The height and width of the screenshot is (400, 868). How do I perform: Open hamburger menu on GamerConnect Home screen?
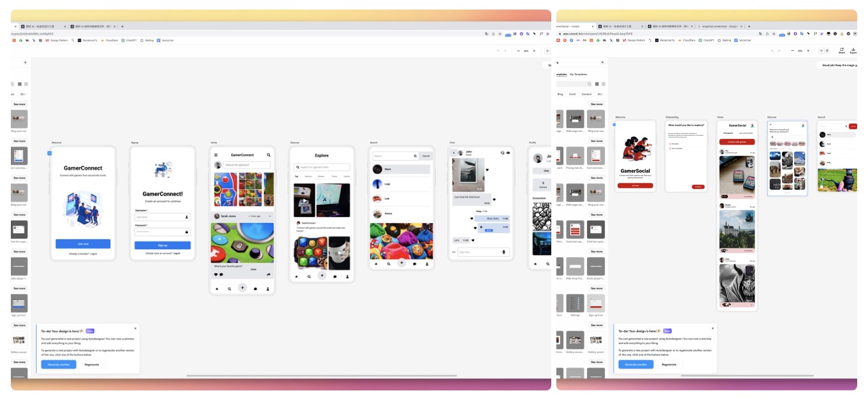point(216,155)
